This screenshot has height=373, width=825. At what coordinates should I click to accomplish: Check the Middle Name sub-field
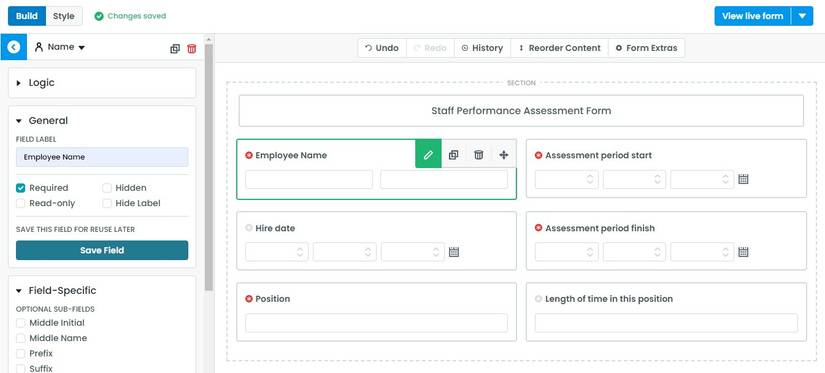coord(21,338)
